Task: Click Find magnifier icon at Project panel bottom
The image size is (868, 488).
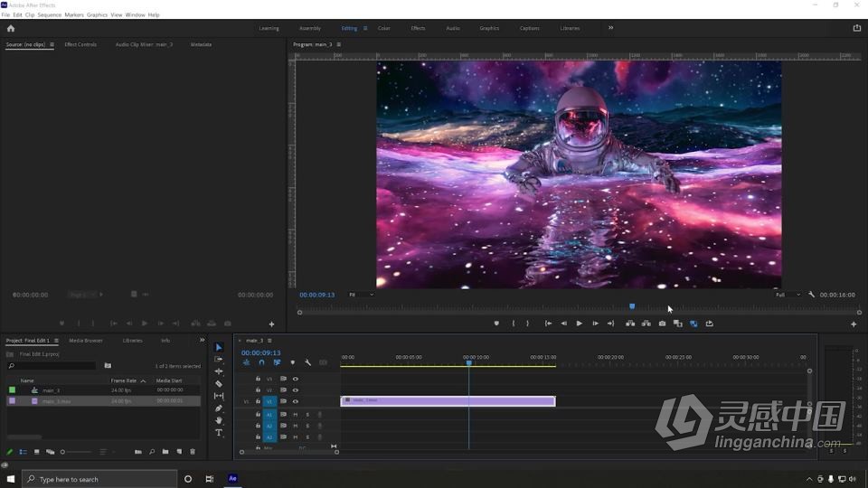Action: (x=152, y=452)
